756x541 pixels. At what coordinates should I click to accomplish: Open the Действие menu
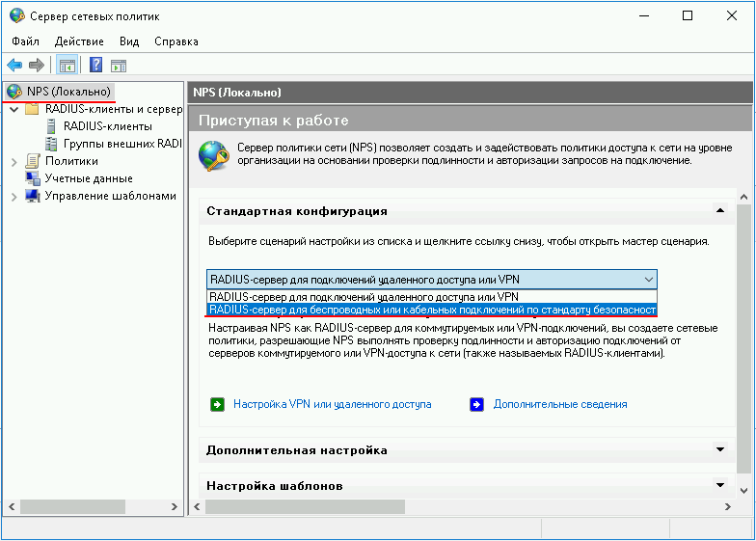79,41
